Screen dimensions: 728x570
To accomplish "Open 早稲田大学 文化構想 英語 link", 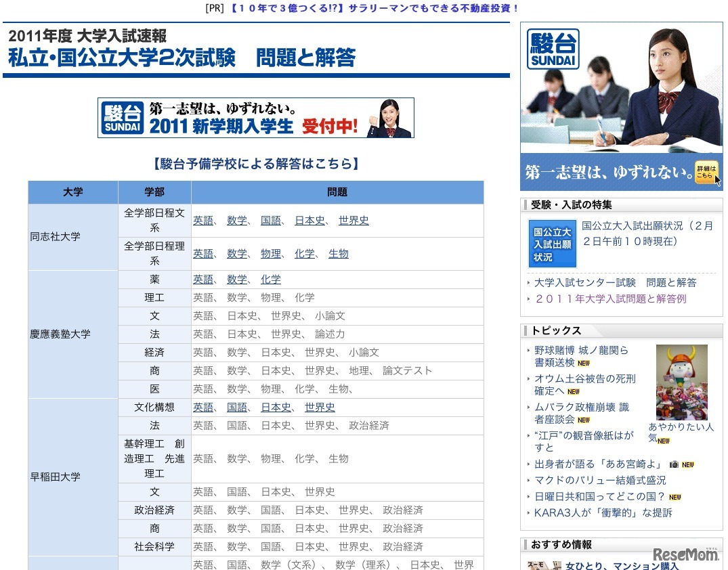I will 203,407.
